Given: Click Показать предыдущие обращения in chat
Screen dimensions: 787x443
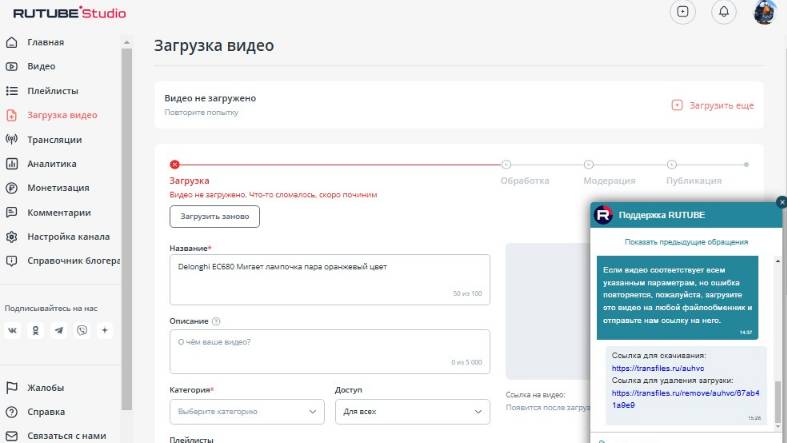Looking at the screenshot, I should [x=686, y=242].
